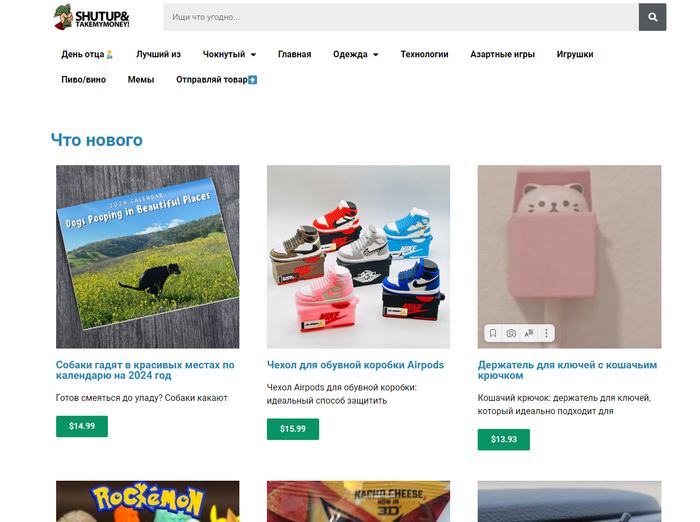Click the search magnifier button
The height and width of the screenshot is (522, 700).
click(x=652, y=17)
